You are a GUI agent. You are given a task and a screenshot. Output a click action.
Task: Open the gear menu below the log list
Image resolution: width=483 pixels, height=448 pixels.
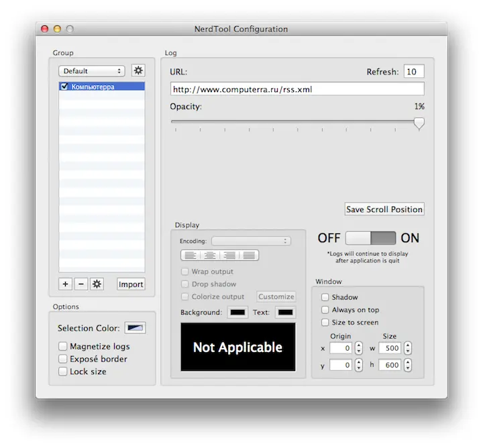(97, 284)
